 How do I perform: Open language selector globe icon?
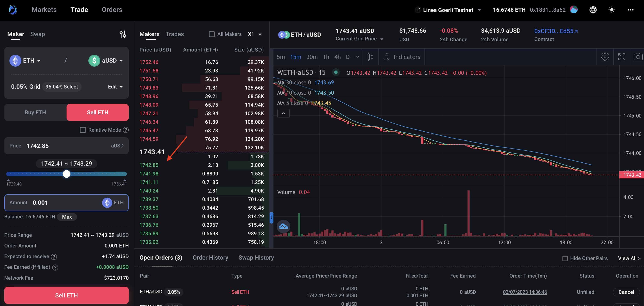point(593,10)
